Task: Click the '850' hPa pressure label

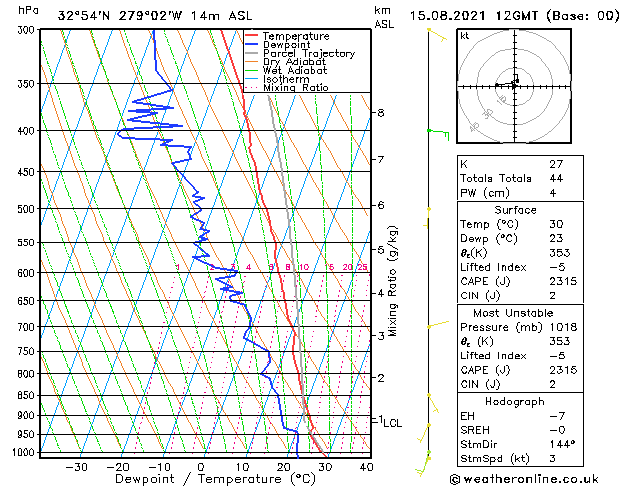Action: point(28,395)
